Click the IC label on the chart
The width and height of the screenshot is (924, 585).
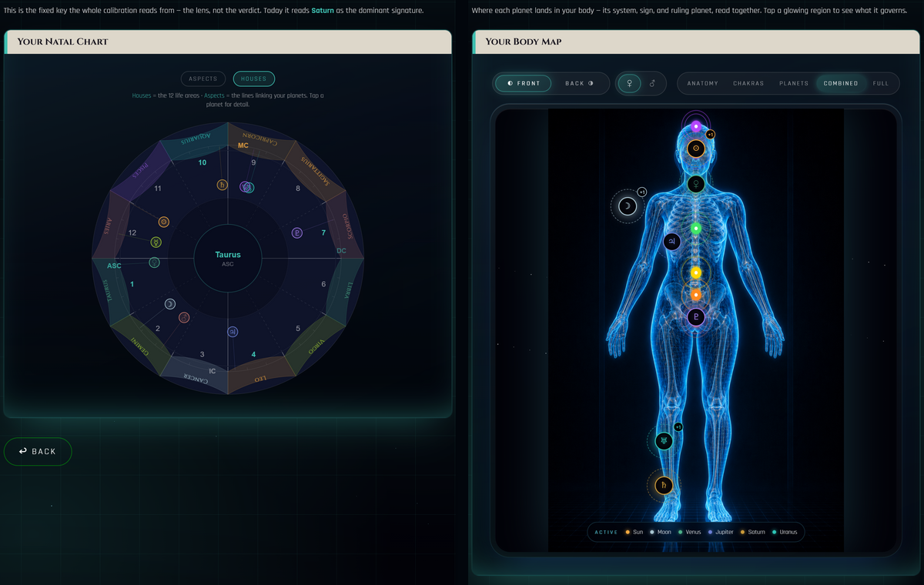coord(213,371)
